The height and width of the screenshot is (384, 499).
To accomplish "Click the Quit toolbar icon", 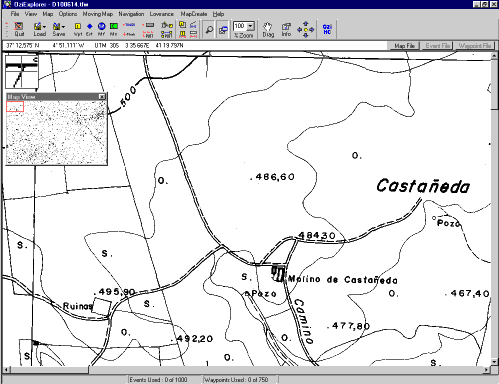I will point(19,29).
